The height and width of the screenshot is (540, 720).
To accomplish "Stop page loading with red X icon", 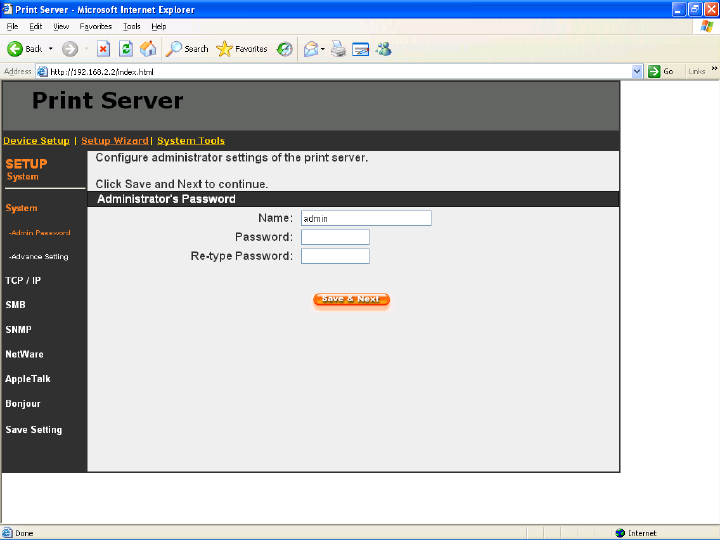I will tap(103, 49).
